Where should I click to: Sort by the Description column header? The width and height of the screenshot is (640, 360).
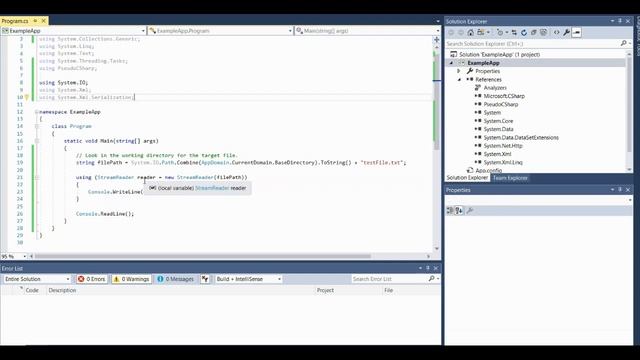click(x=62, y=290)
